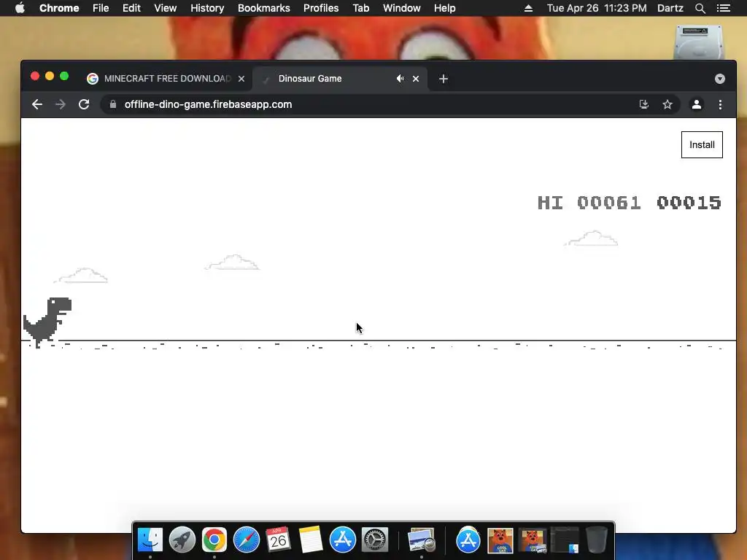Bookmark this page with the star icon

[x=667, y=104]
